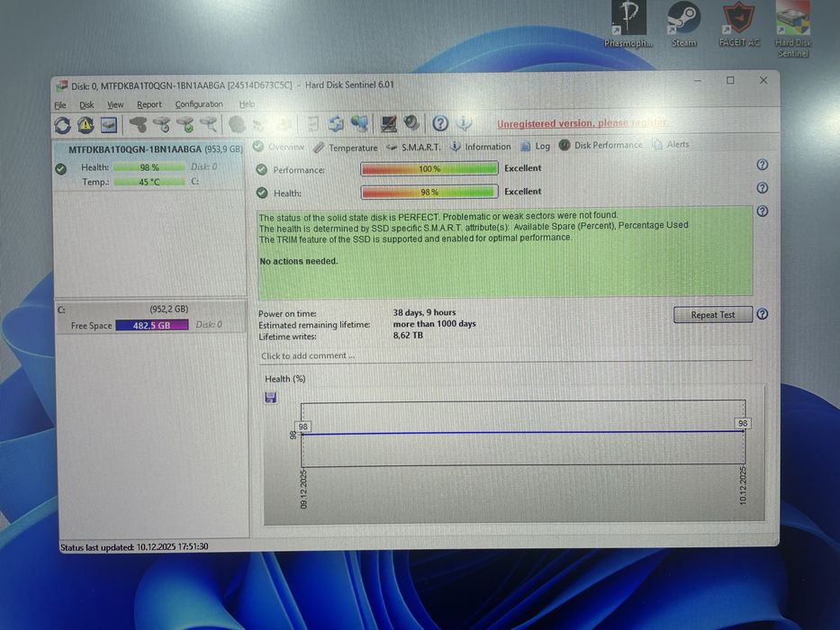This screenshot has width=840, height=630.
Task: Switch to the Disk Performance tab
Action: [x=601, y=145]
